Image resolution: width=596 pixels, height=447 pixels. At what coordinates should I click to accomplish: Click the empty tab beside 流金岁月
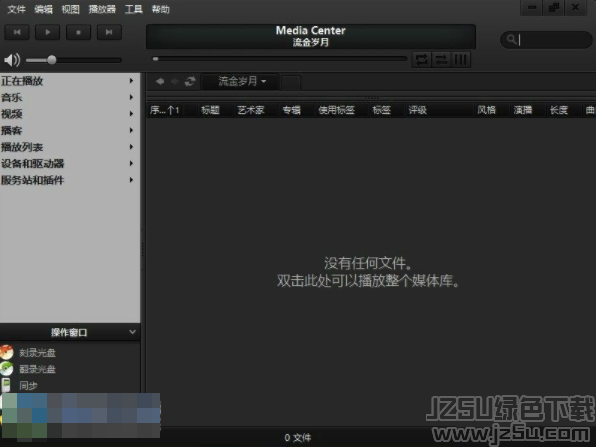tap(291, 82)
